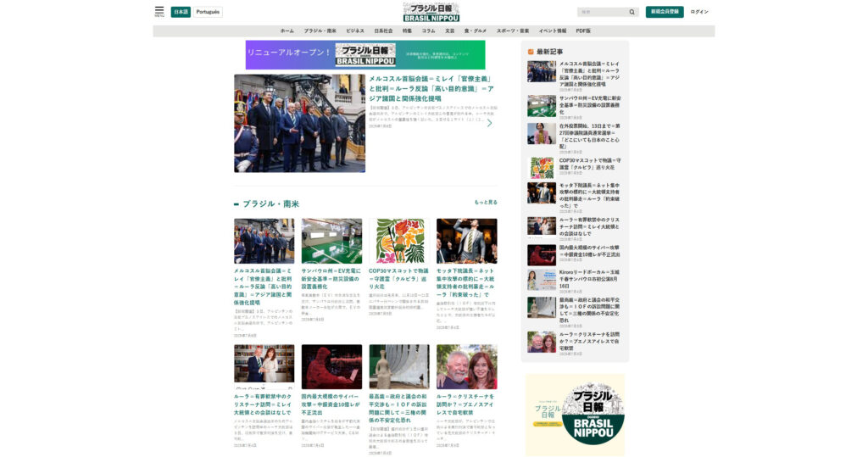Open the イベント情報 navigation item
This screenshot has width=868, height=457.
553,31
